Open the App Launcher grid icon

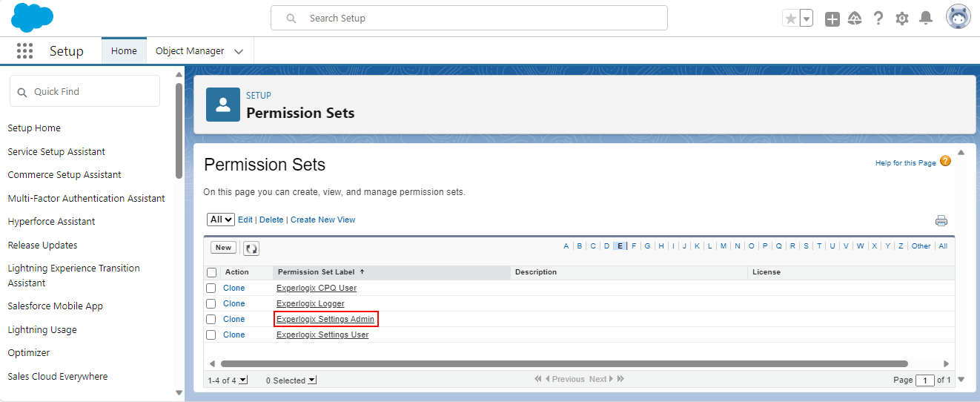coord(24,51)
